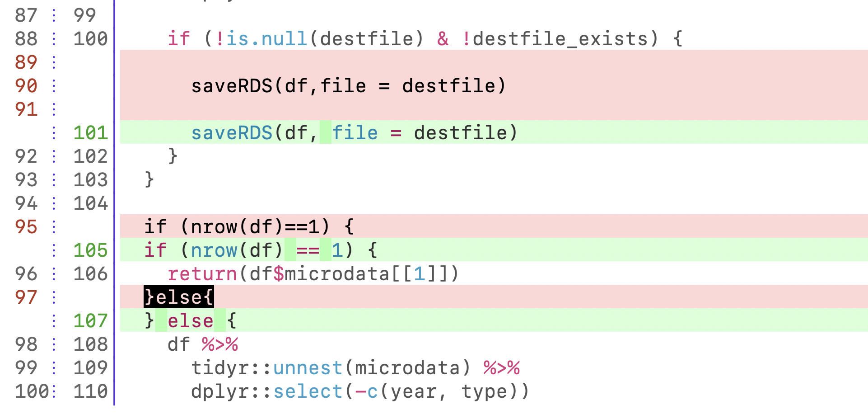Select the highlighted }else{ text

178,297
